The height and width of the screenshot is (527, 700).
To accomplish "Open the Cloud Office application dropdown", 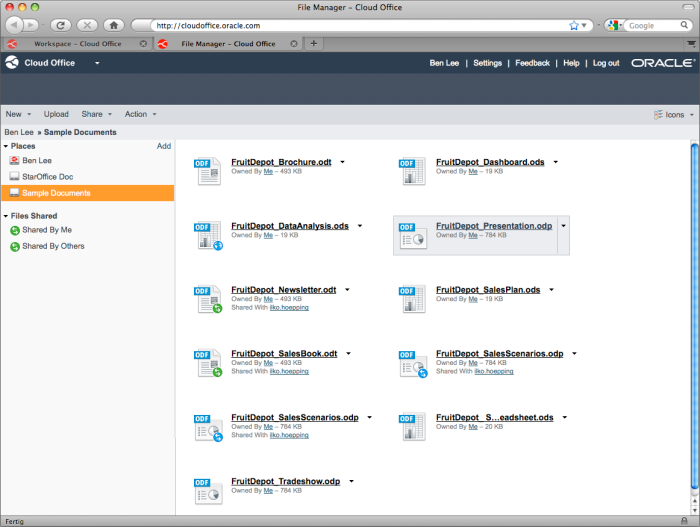I will (x=97, y=63).
